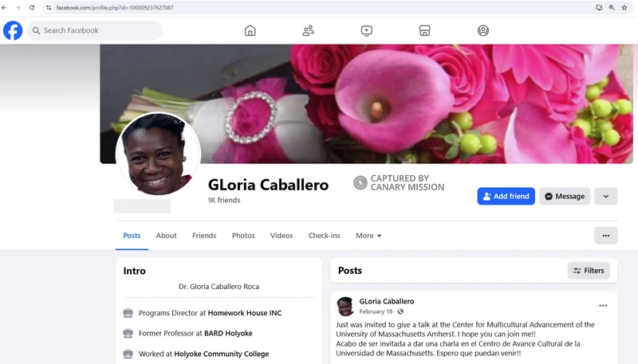Reload the page with refresh icon

[32, 8]
